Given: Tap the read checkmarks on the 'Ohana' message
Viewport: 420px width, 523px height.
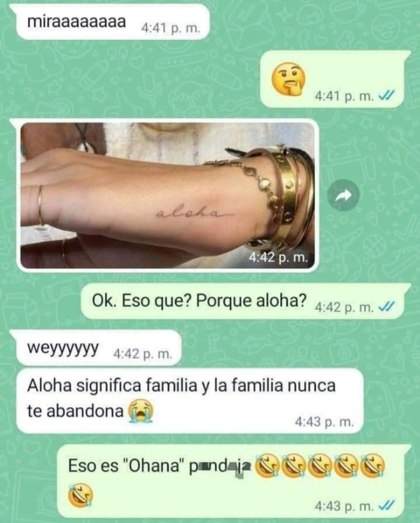Looking at the screenshot, I should point(386,505).
